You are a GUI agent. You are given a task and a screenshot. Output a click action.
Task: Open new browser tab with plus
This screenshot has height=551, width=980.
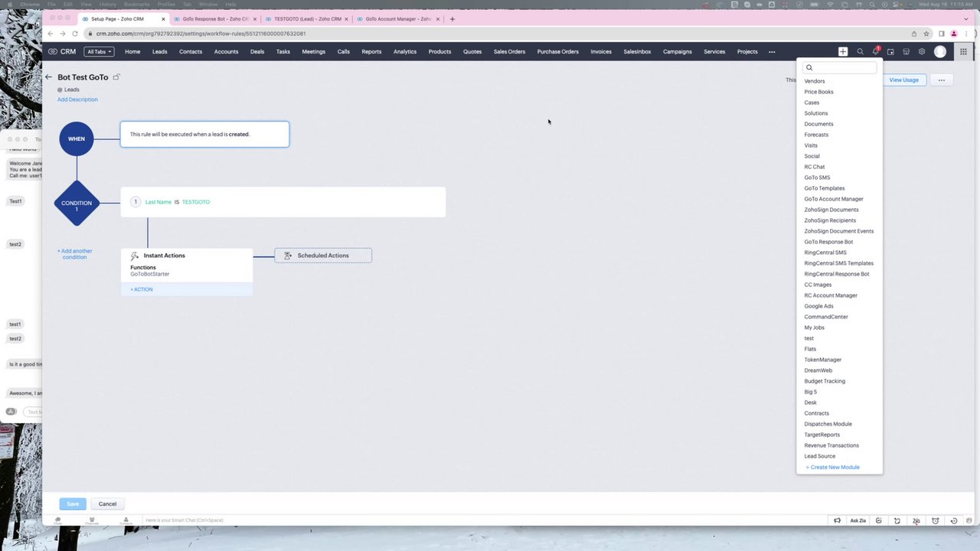(452, 18)
